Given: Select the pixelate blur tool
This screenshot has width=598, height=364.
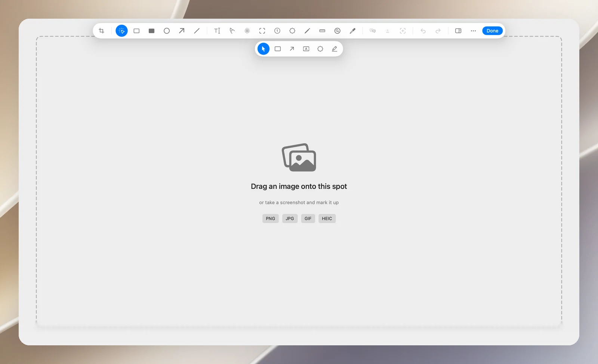Looking at the screenshot, I should click(247, 31).
